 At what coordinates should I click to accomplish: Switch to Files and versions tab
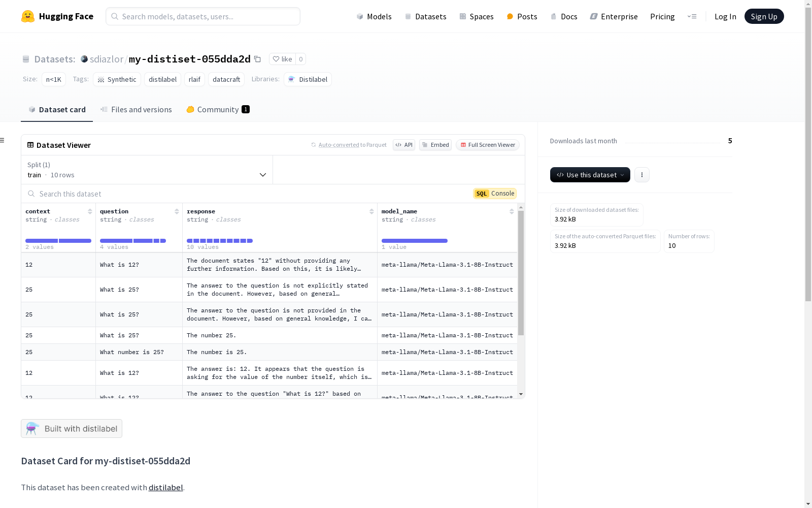[136, 110]
